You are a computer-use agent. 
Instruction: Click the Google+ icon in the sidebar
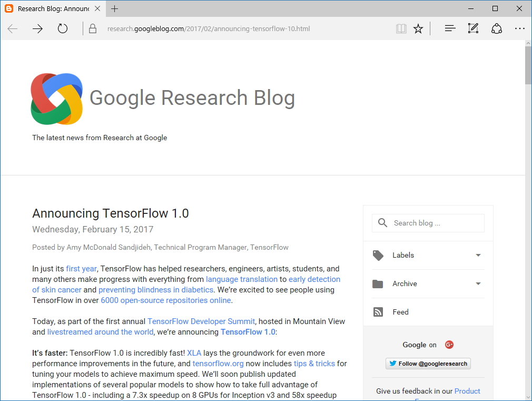449,345
